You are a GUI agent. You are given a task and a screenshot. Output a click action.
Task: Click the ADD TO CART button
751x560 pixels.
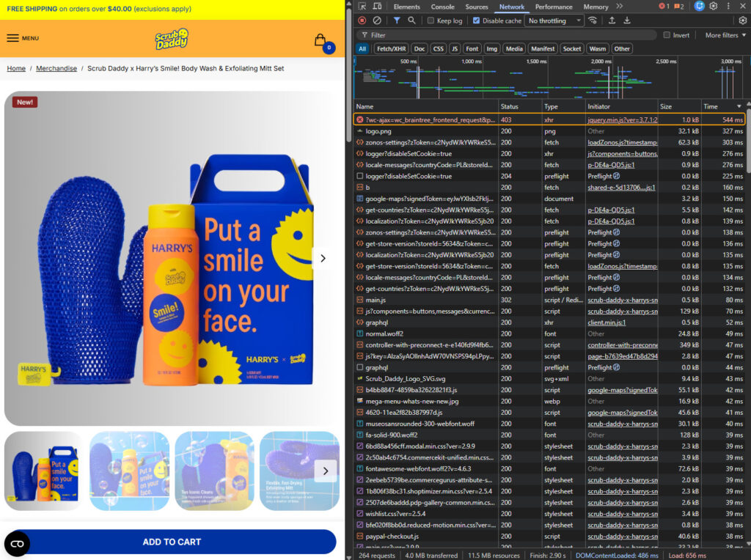[172, 542]
